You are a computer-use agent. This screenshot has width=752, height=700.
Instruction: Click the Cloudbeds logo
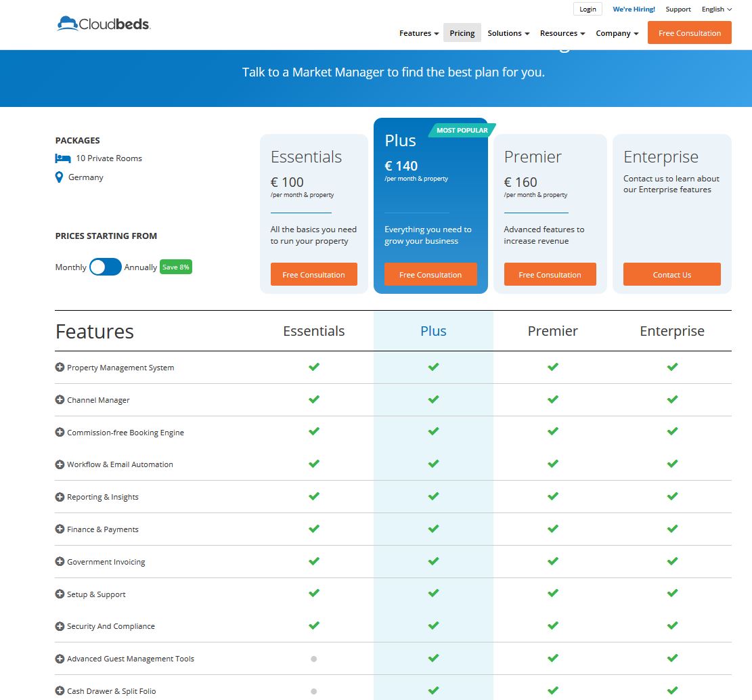[104, 24]
